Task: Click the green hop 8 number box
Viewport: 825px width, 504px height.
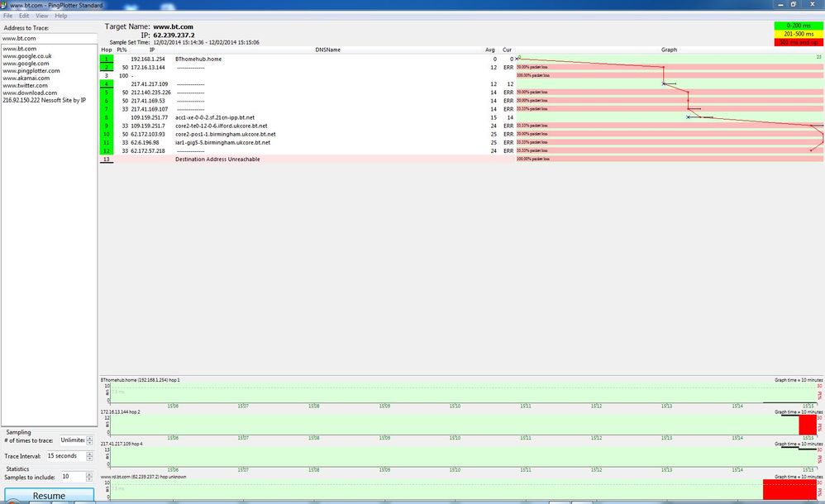Action: click(x=107, y=117)
